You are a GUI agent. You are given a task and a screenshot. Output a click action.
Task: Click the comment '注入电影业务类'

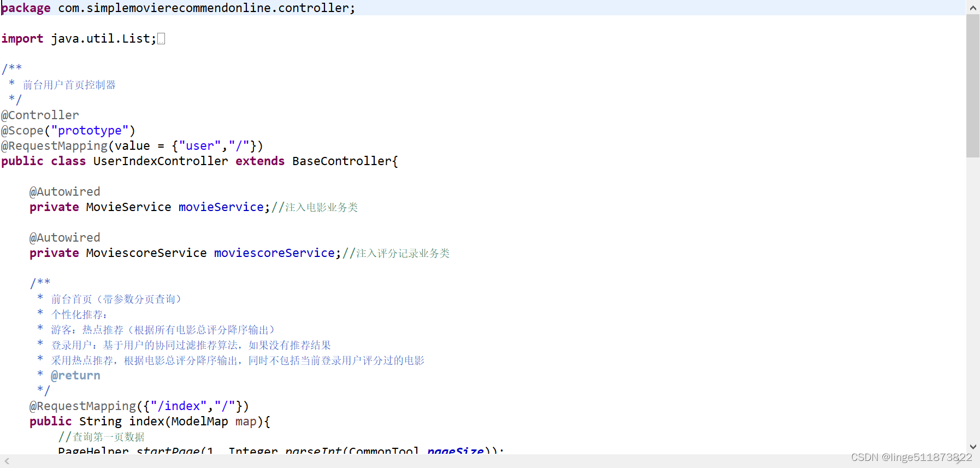322,207
